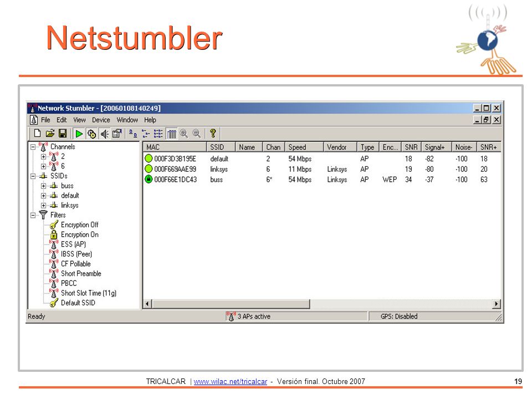This screenshot has height=399, width=532.
Task: Open the www.wilac.net/tricalcar link
Action: pyautogui.click(x=231, y=381)
